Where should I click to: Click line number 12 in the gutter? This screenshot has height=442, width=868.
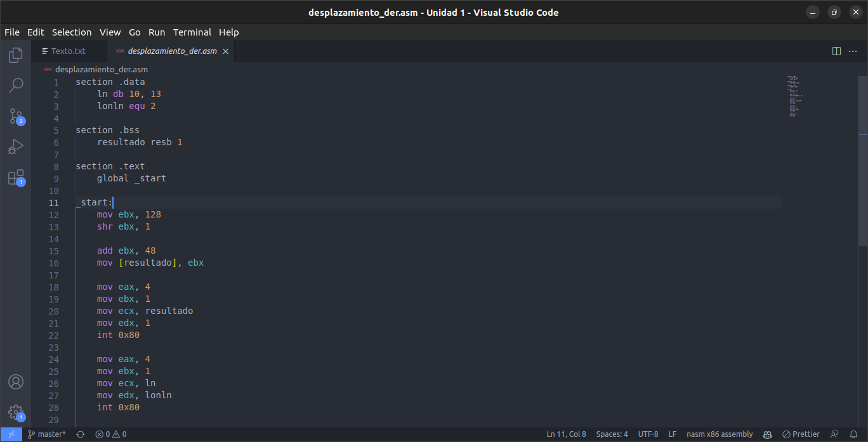pos(53,215)
